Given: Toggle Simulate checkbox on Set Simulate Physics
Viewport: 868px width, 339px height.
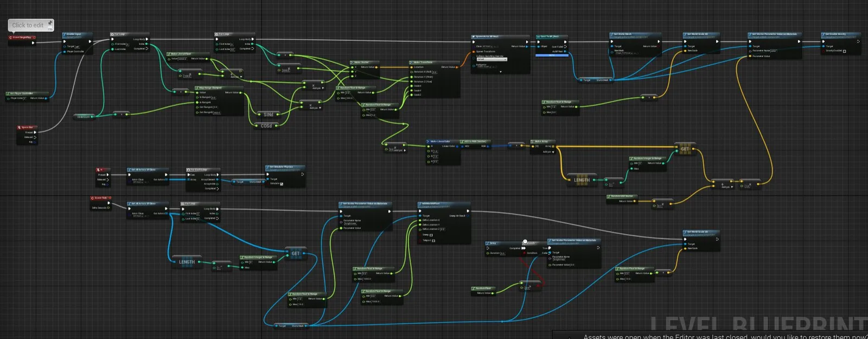Looking at the screenshot, I should click(x=282, y=184).
